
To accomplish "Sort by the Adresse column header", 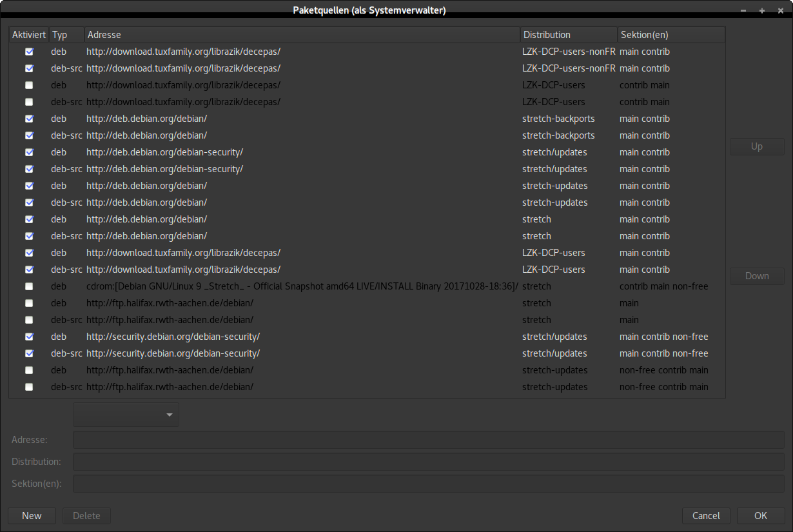I will pos(302,35).
